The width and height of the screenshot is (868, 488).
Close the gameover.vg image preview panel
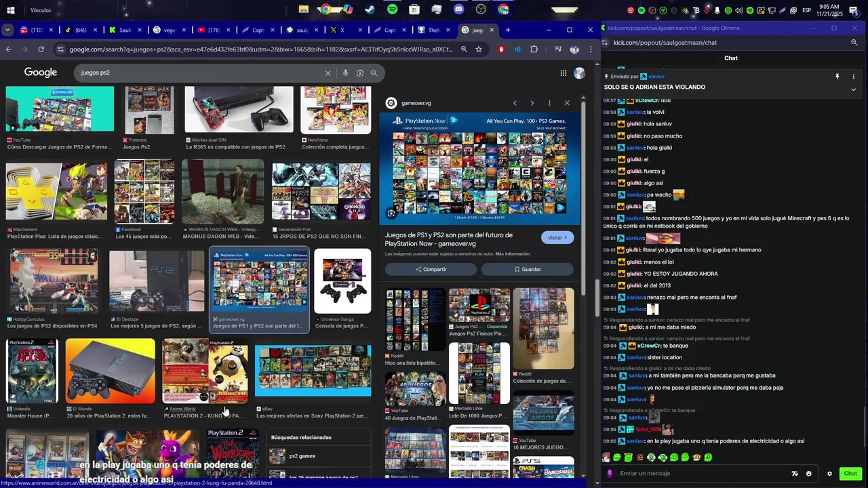(x=567, y=103)
